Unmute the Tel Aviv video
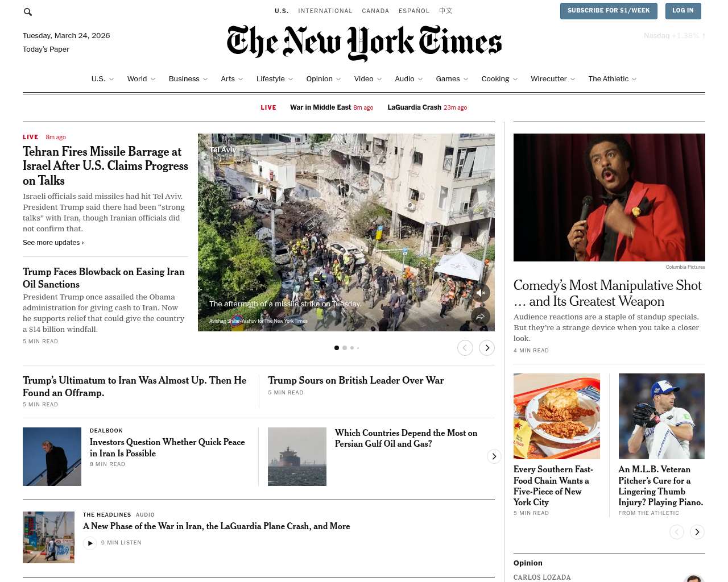The height and width of the screenshot is (582, 728). click(x=481, y=293)
